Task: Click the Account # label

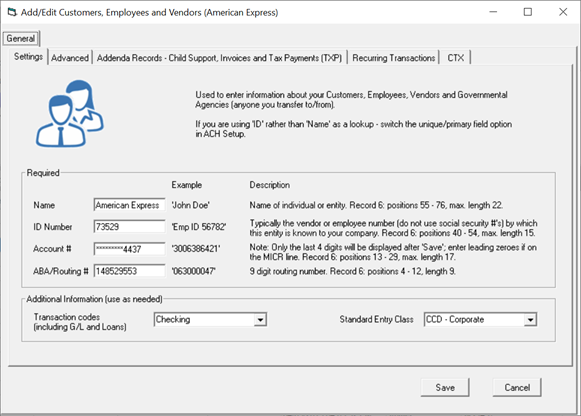Action: 52,249
